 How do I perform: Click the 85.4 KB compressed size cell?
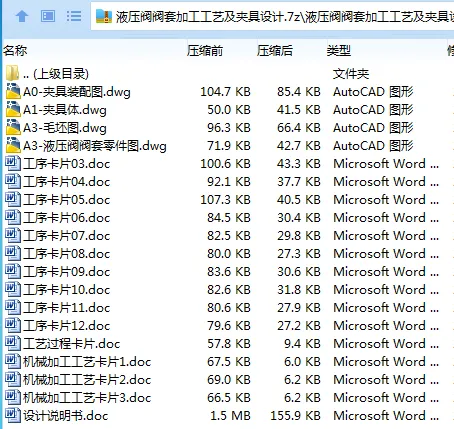click(x=299, y=92)
